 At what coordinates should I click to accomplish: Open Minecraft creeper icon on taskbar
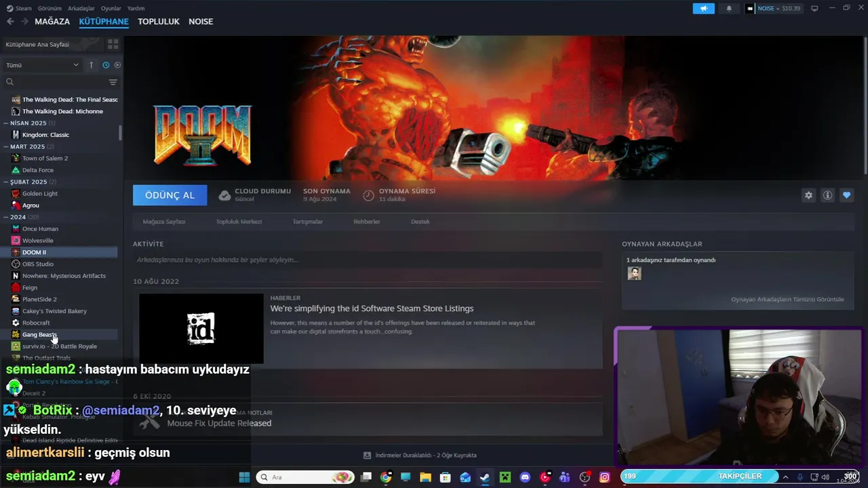tap(505, 477)
